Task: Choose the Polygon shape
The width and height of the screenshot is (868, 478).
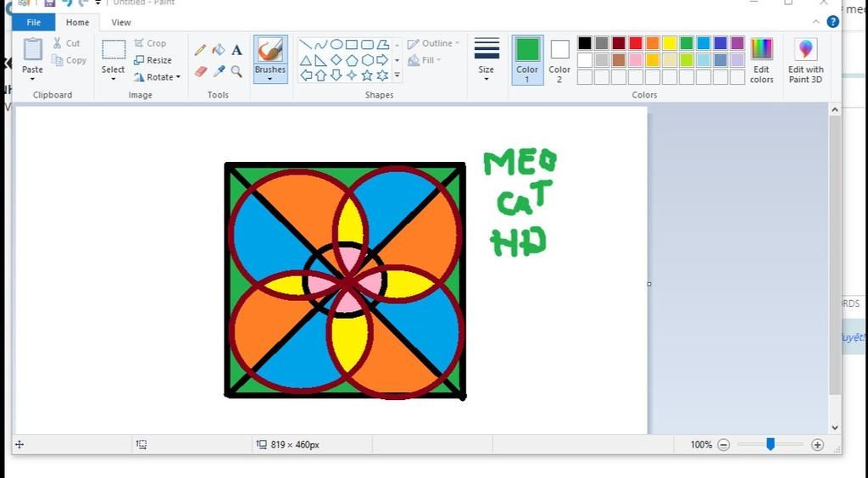Action: (382, 44)
